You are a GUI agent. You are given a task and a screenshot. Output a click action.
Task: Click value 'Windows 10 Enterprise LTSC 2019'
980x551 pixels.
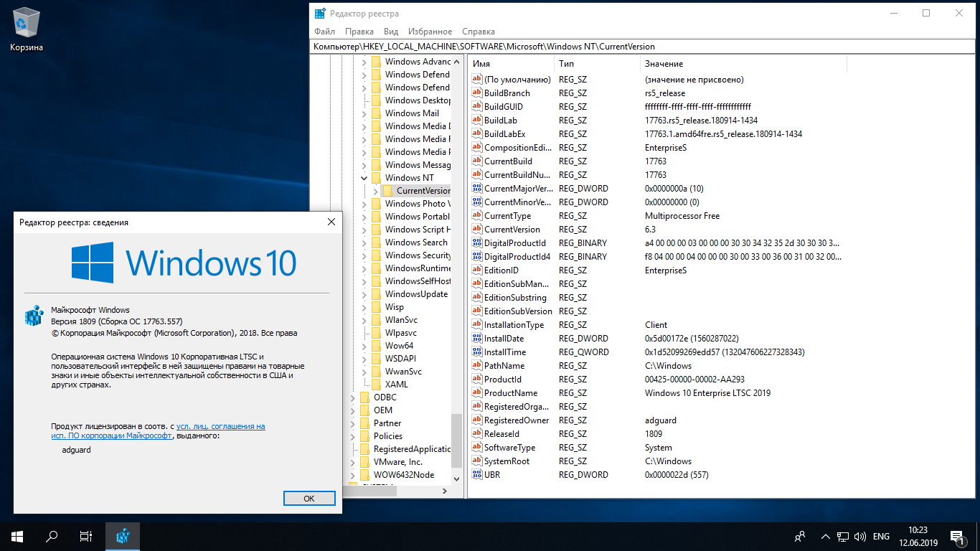coord(707,393)
